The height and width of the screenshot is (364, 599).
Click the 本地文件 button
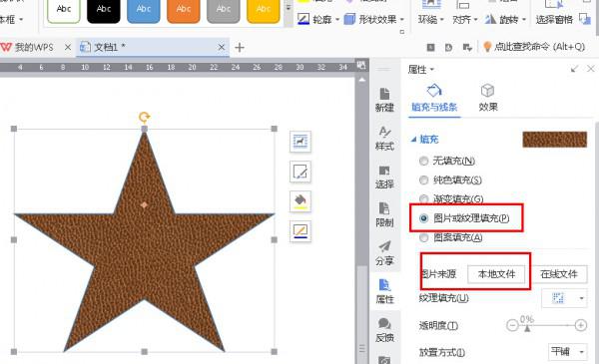[x=496, y=274]
